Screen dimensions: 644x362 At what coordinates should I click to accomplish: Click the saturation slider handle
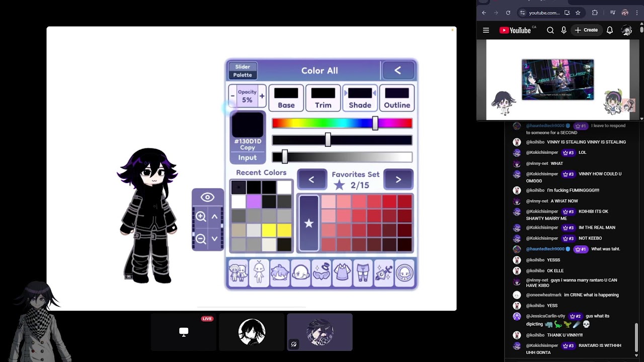pyautogui.click(x=328, y=140)
